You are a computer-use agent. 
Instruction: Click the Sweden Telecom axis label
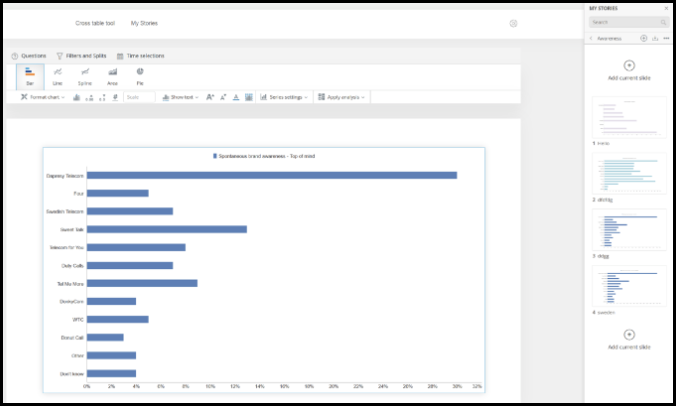click(x=65, y=212)
